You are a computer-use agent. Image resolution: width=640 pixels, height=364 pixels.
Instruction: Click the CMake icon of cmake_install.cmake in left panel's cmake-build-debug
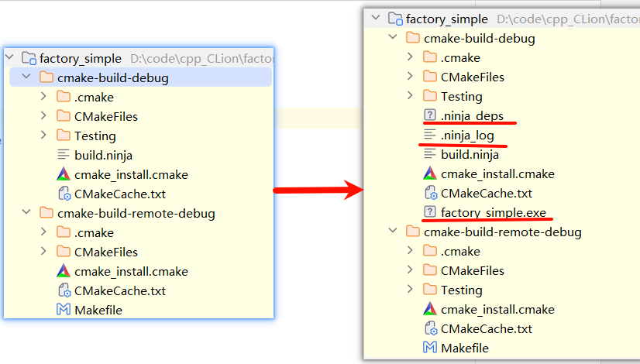tap(64, 175)
